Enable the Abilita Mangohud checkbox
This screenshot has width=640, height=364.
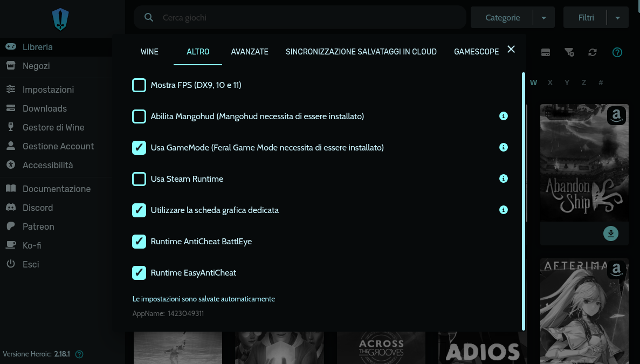(139, 116)
